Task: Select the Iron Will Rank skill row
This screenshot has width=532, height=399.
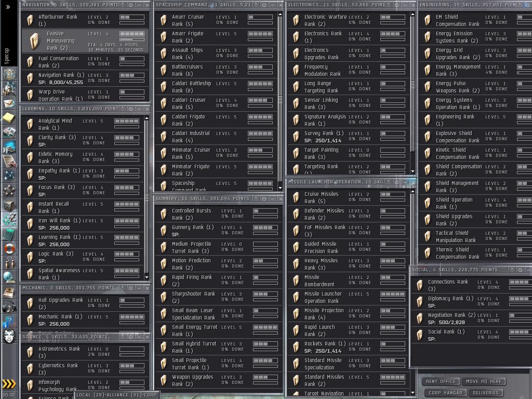Action: [x=83, y=224]
